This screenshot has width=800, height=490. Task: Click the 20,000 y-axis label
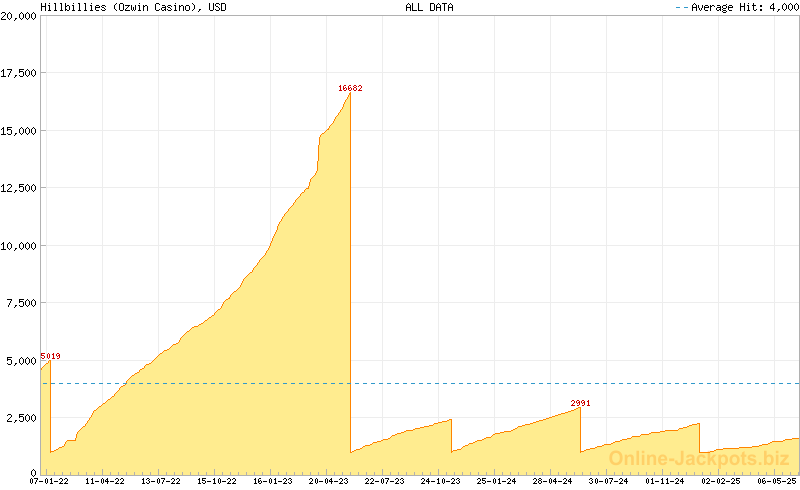pyautogui.click(x=19, y=16)
